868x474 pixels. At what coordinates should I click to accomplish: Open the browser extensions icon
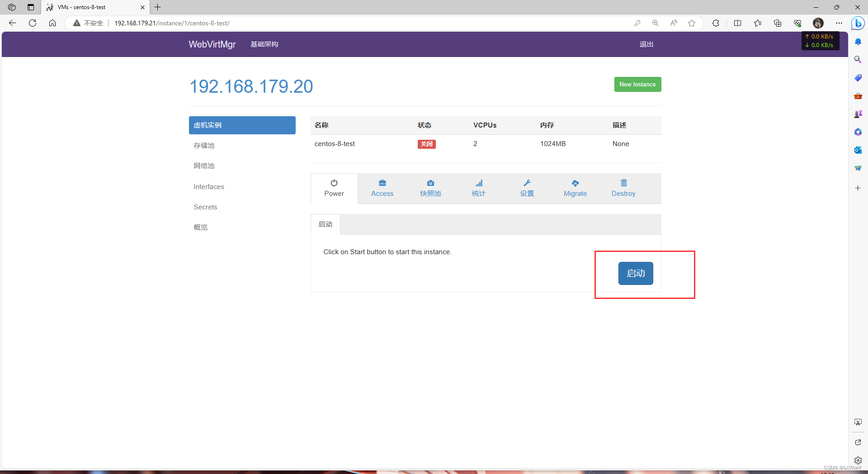click(x=716, y=23)
